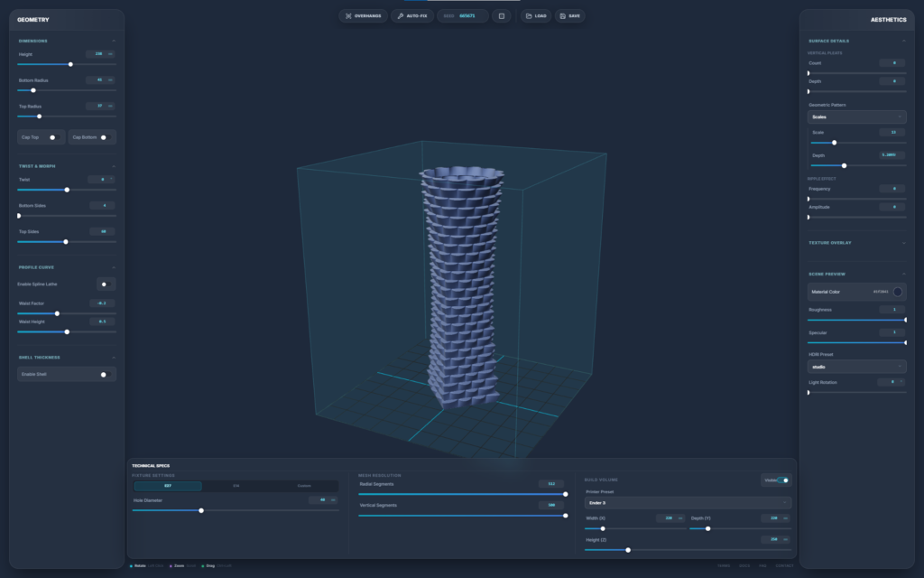Click the Material Color swatch

pos(897,292)
